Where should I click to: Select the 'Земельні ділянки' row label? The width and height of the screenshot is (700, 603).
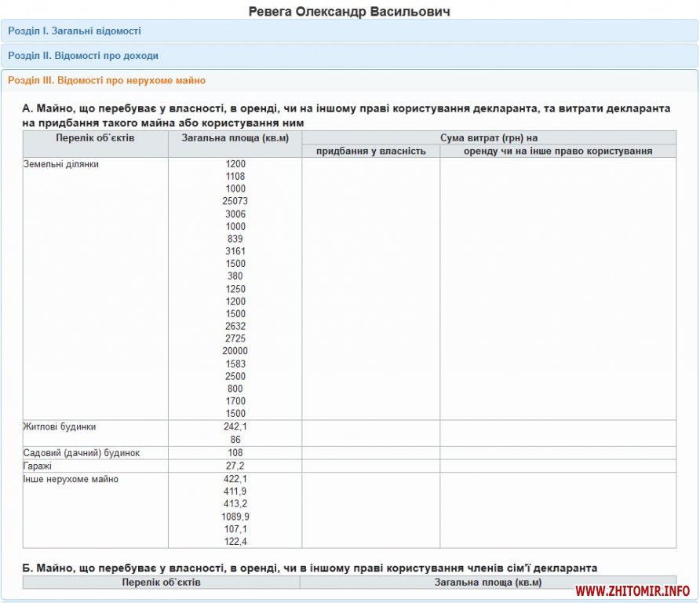tap(62, 164)
